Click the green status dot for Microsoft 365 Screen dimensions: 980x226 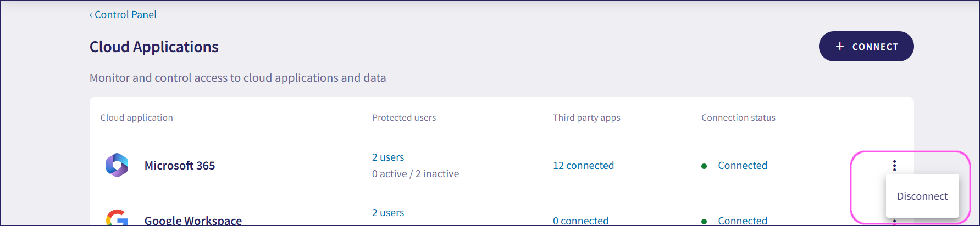(704, 166)
